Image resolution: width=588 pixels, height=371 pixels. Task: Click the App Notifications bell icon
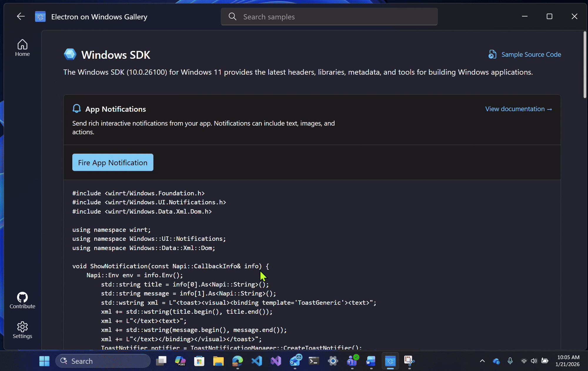tap(76, 108)
